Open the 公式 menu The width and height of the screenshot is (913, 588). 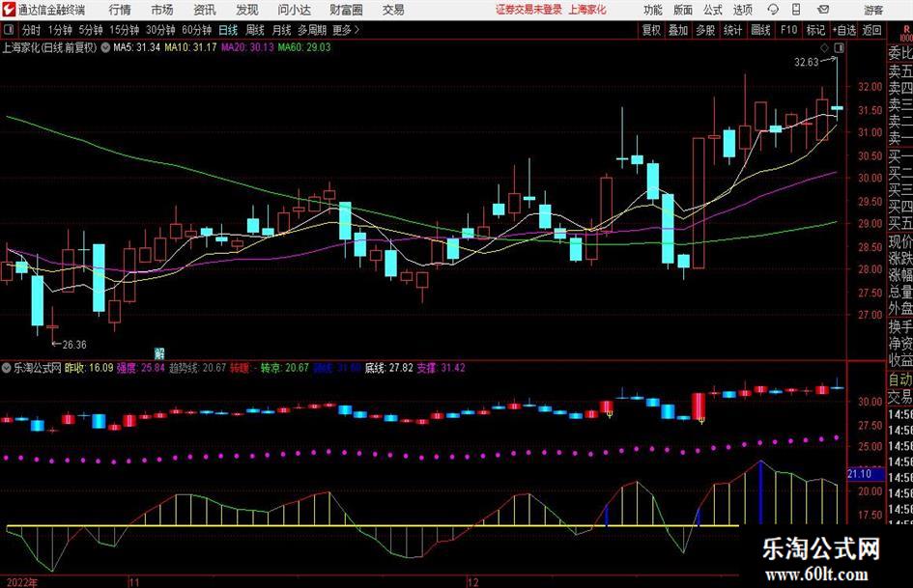712,10
